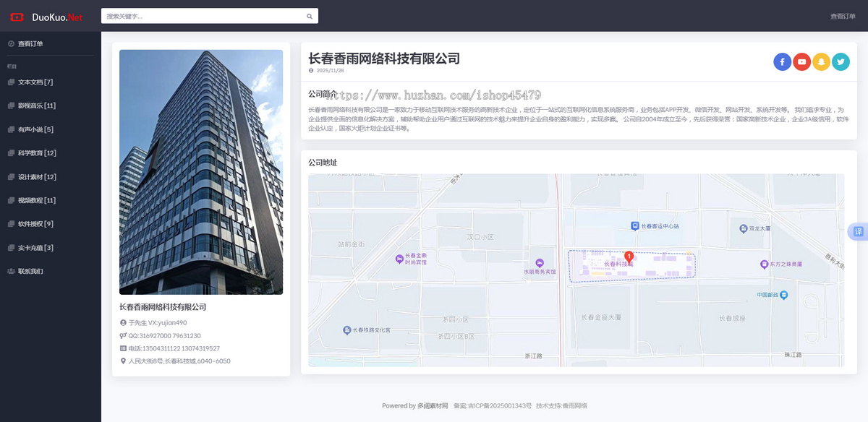Viewport: 868px width, 422px height.
Task: Click the user icon beside 于先生
Action: tap(123, 323)
